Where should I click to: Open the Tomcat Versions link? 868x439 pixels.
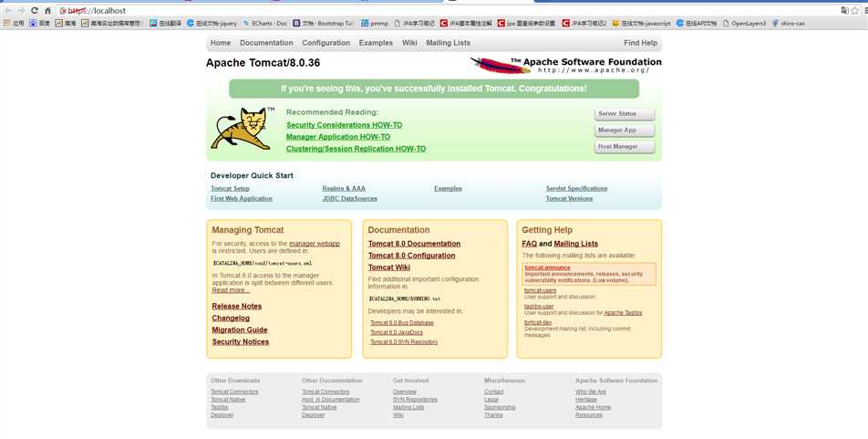coord(569,198)
